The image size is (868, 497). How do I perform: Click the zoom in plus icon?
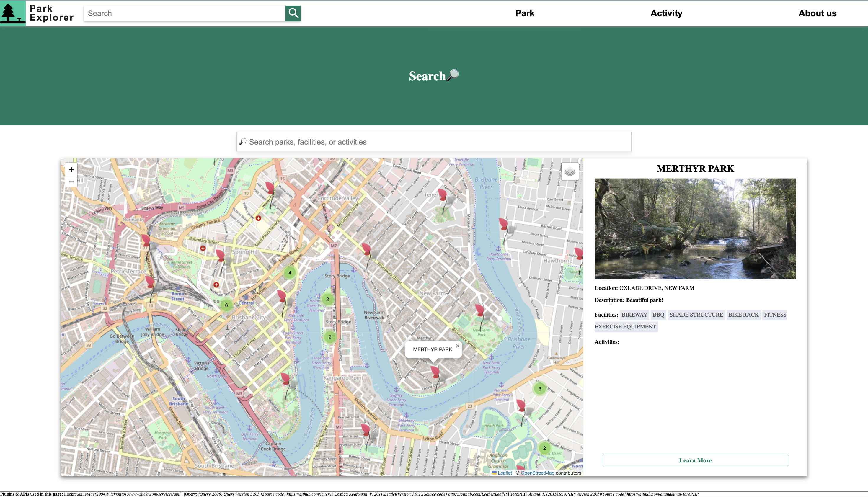click(x=71, y=170)
